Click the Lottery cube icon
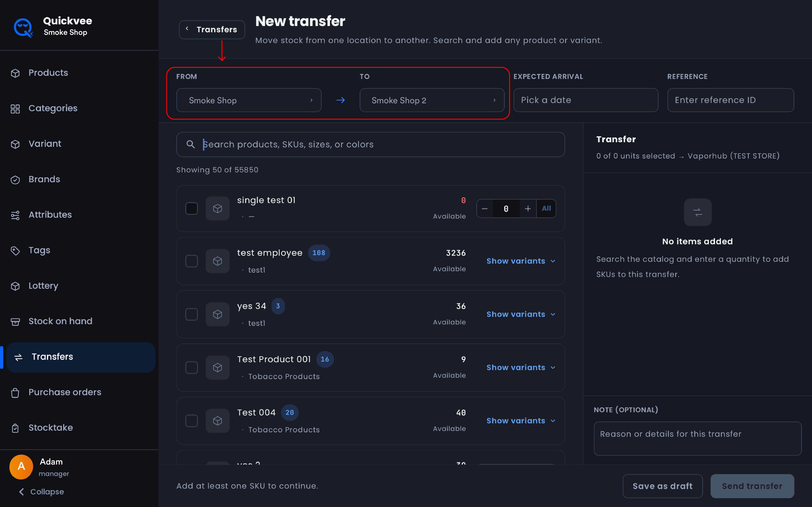This screenshot has width=812, height=507. point(15,286)
